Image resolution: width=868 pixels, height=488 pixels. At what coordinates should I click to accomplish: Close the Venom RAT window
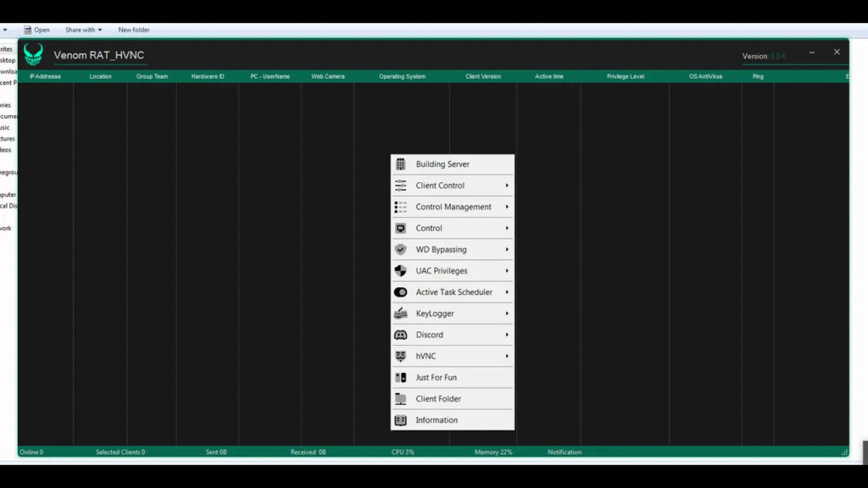837,52
